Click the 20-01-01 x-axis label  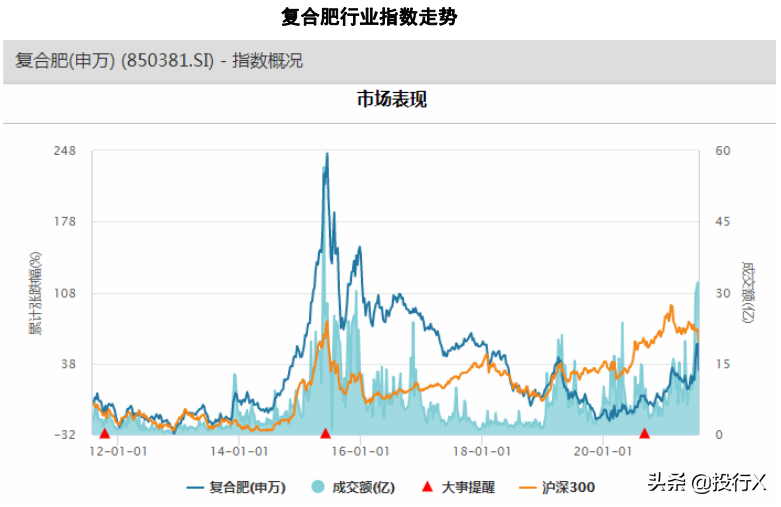click(603, 452)
